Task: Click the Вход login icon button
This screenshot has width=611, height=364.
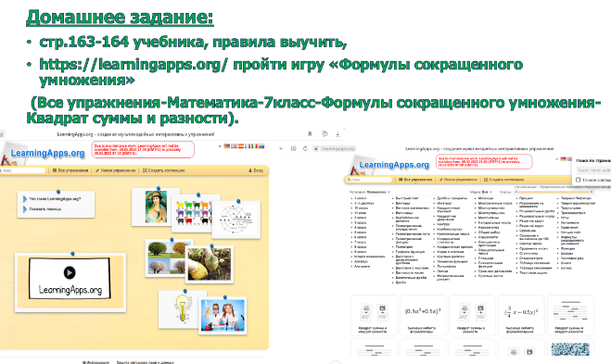Action: coord(256,170)
